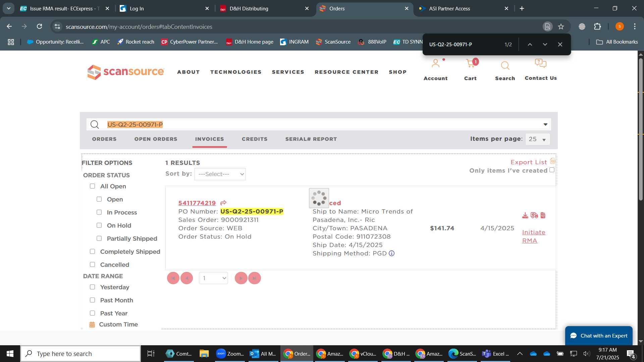The height and width of the screenshot is (362, 644).
Task: Click the Windows Start button
Action: 10,354
